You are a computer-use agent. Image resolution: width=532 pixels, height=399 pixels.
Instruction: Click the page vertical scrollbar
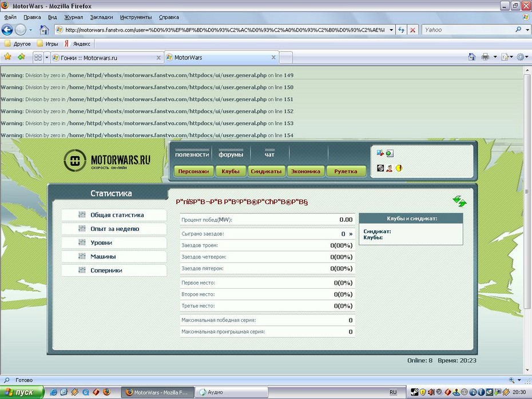coord(527,220)
